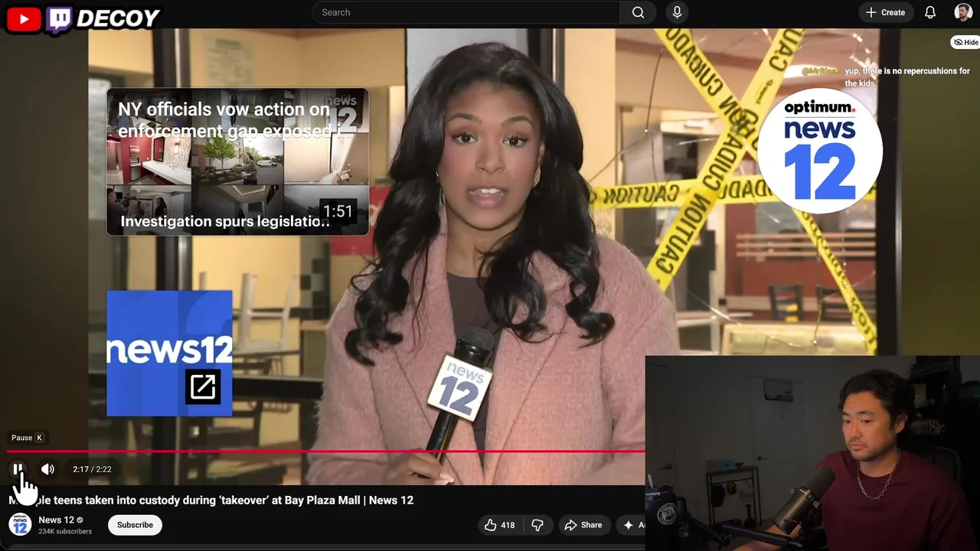Click the optimum News 12 channel circle
The image size is (980, 551).
click(x=819, y=151)
